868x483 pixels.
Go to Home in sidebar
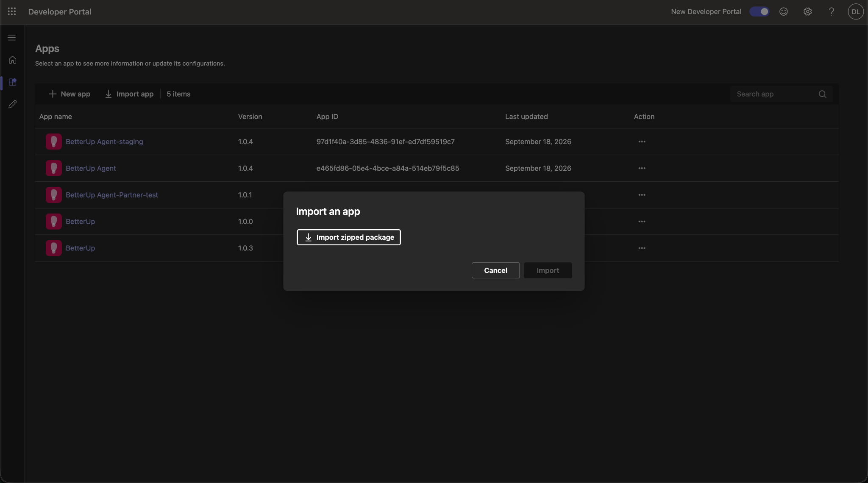click(12, 60)
